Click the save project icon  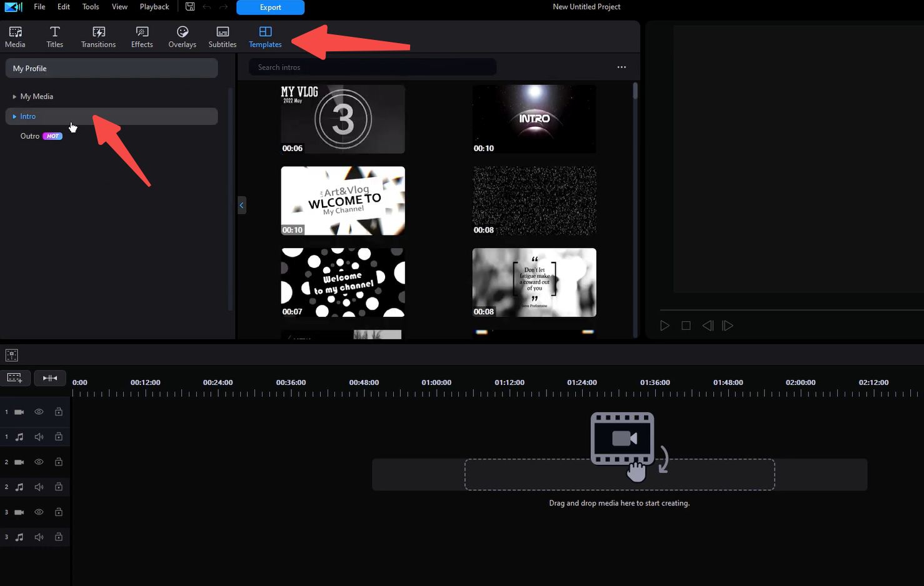pos(190,6)
